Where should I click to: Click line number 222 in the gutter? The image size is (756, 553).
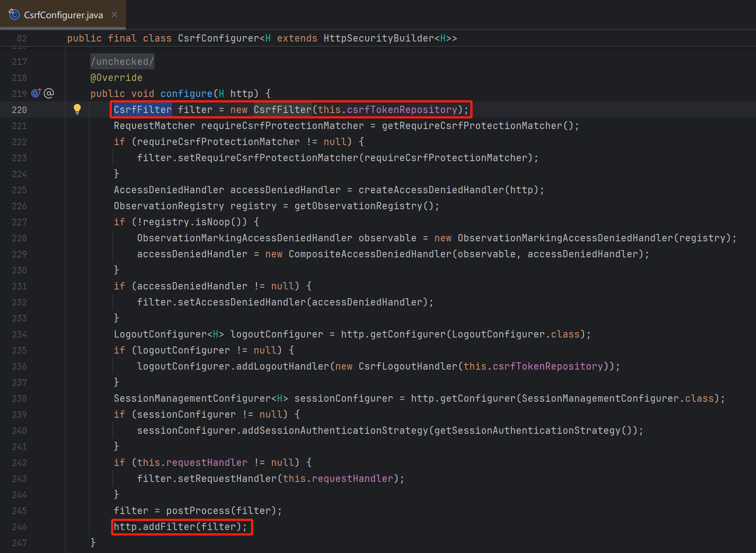click(19, 142)
